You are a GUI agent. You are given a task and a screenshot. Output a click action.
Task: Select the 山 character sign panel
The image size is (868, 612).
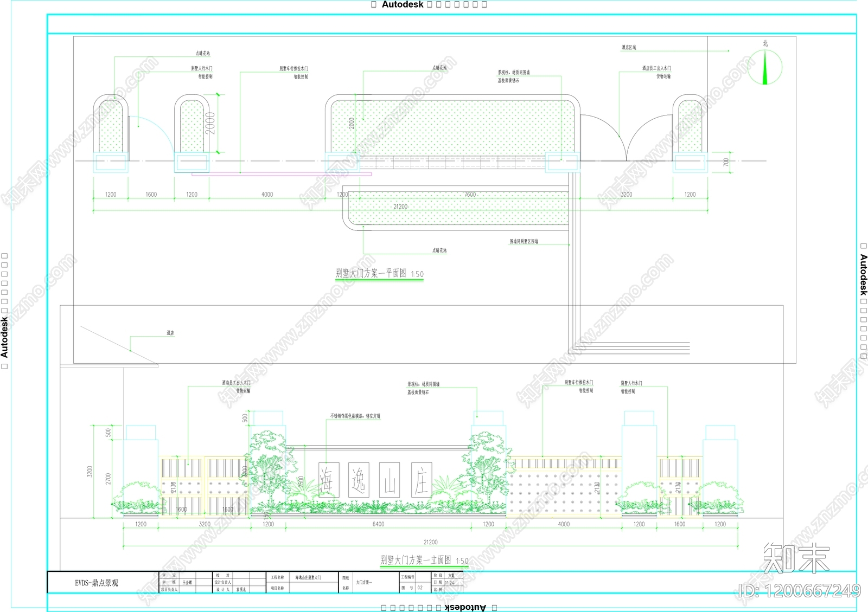[390, 480]
